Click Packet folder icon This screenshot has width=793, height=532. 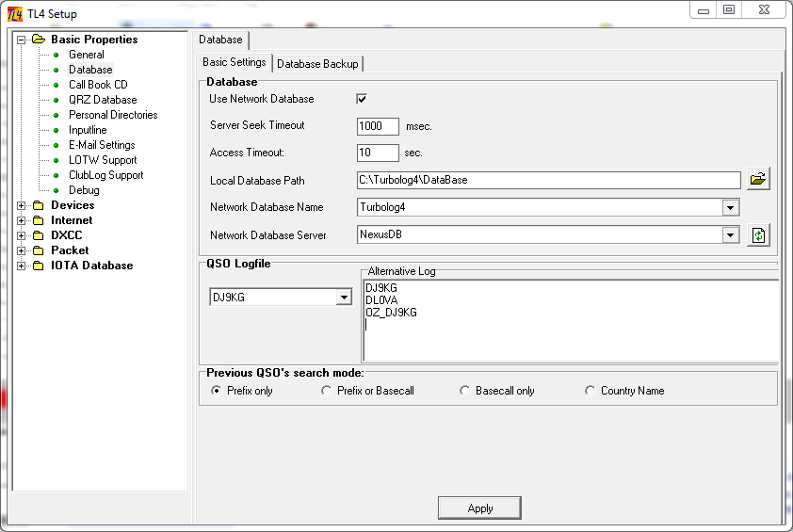[39, 250]
